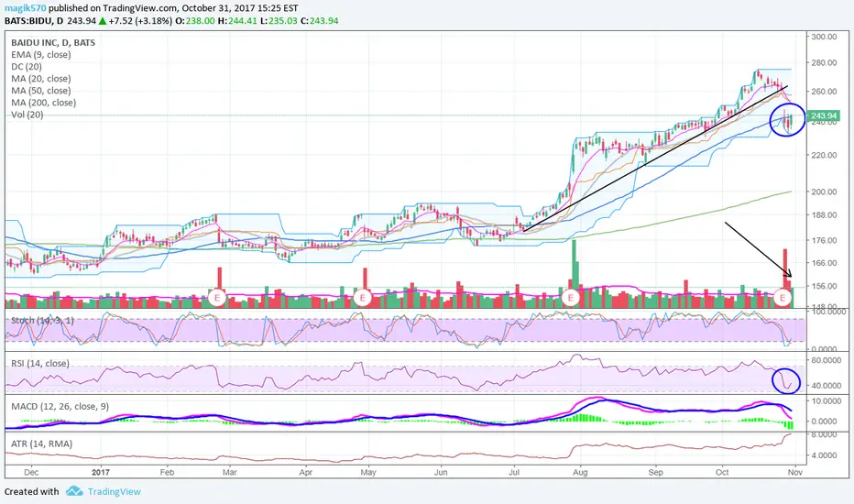Click the 2017 label on time axis
The width and height of the screenshot is (854, 504).
[x=101, y=472]
